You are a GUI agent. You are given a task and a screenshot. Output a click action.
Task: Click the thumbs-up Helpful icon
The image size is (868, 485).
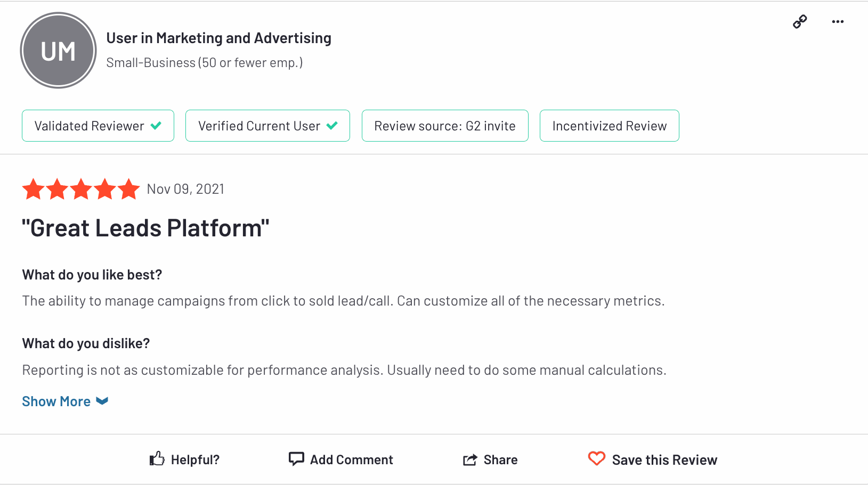pos(157,459)
